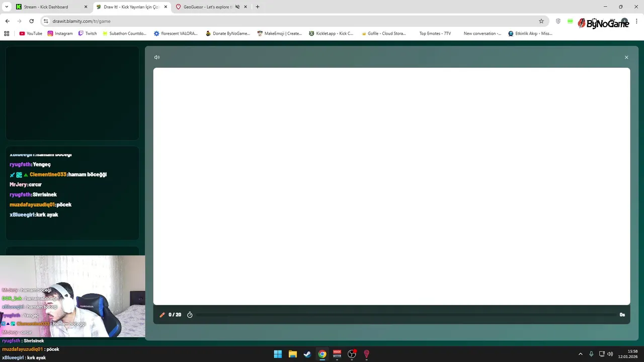The height and width of the screenshot is (362, 644).
Task: Click the stopwatch timer icon
Action: (x=190, y=315)
